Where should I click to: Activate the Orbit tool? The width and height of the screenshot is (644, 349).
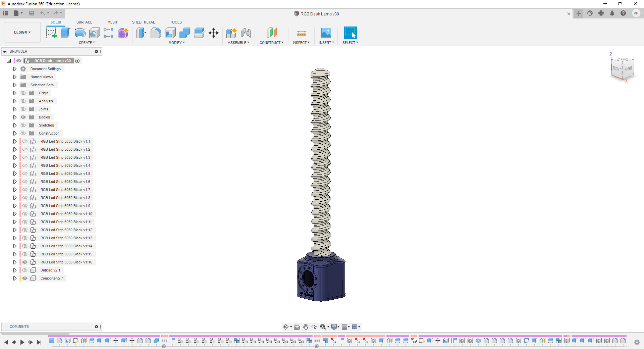coord(286,327)
